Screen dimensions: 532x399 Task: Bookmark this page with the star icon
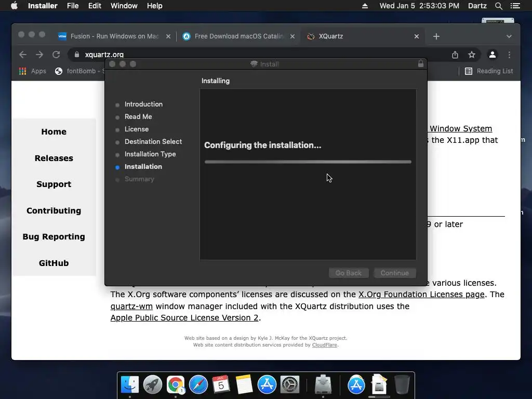click(x=472, y=55)
